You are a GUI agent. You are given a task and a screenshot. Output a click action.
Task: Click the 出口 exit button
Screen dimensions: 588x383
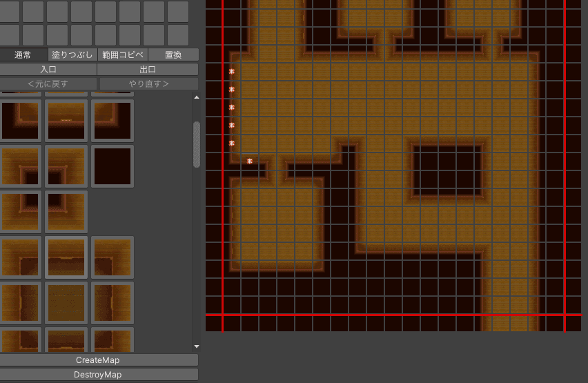coord(148,69)
